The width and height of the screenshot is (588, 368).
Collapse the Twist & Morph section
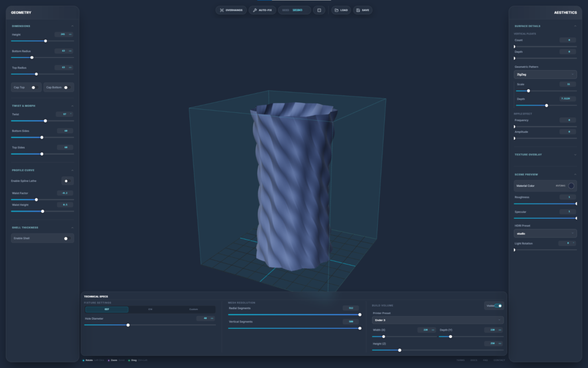[72, 106]
